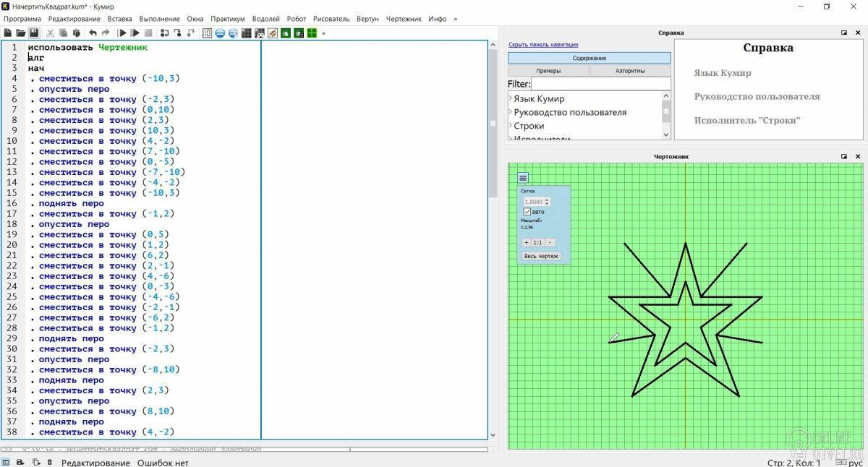The image size is (868, 467).
Task: Switch to Алгоритмы tab
Action: (x=631, y=71)
